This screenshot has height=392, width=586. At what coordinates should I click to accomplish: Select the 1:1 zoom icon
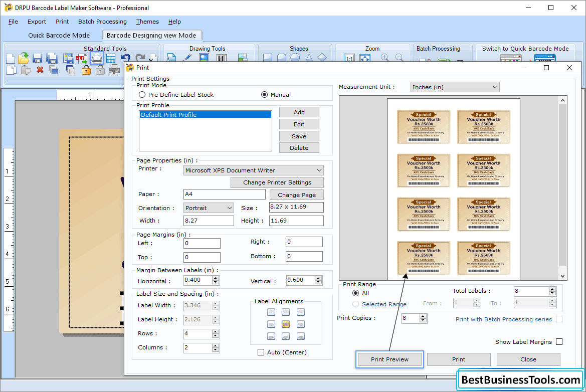pyautogui.click(x=349, y=57)
